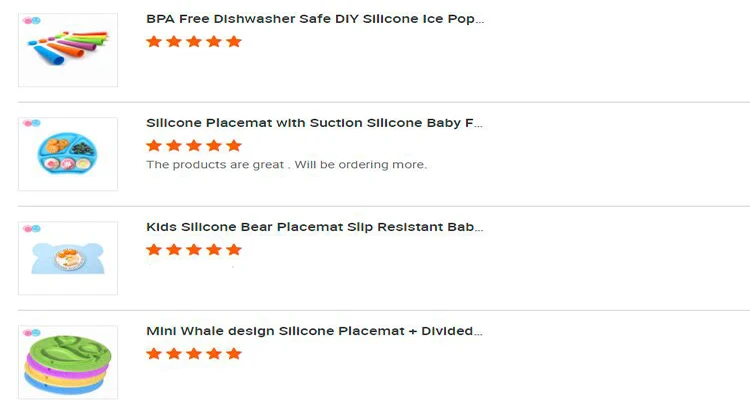Open the Mini Whale design Silicone Placemat link
This screenshot has width=750, height=400.
[x=315, y=331]
